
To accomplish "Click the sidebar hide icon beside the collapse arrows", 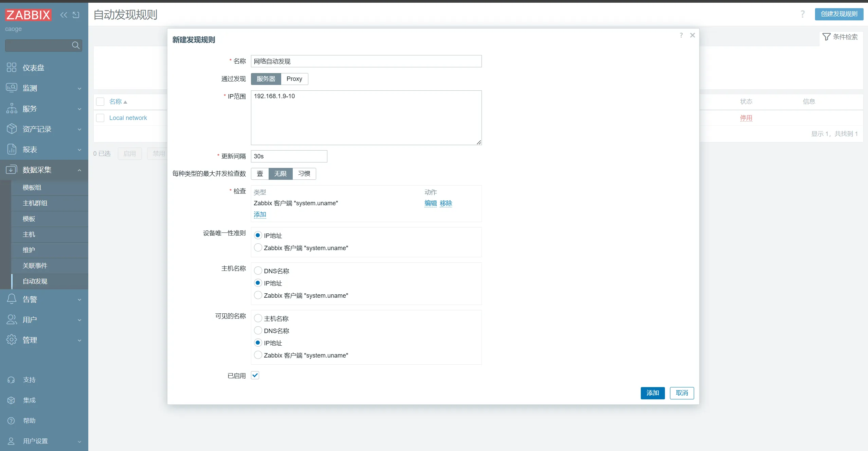I will click(x=76, y=15).
